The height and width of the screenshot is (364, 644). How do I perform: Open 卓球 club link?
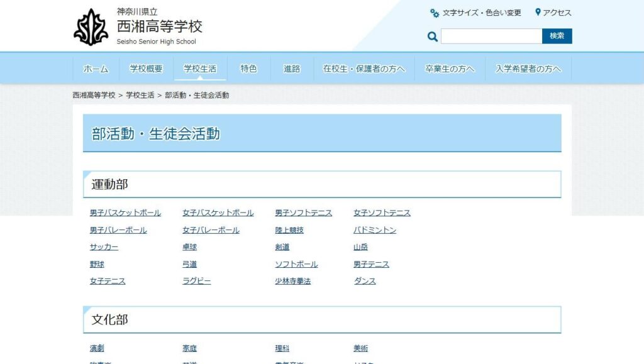tap(190, 247)
